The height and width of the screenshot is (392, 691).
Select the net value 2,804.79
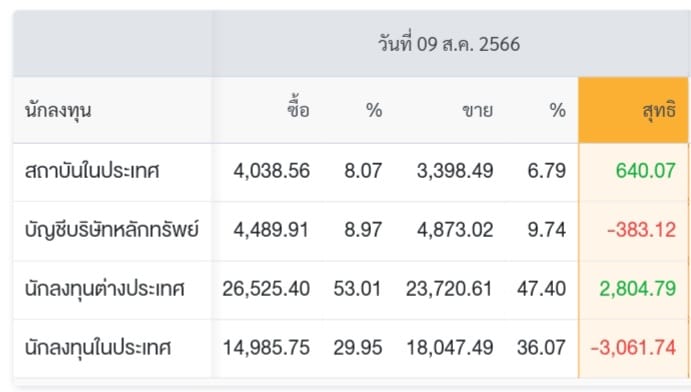pyautogui.click(x=638, y=288)
